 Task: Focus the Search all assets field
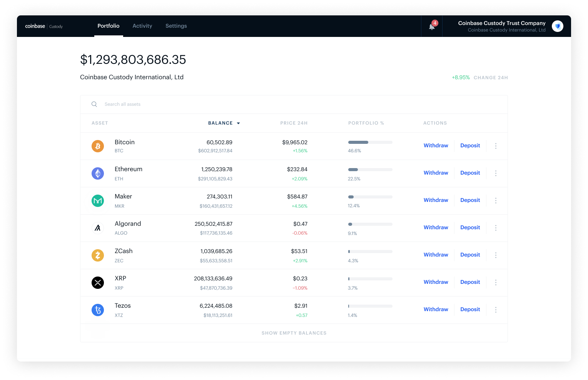294,104
